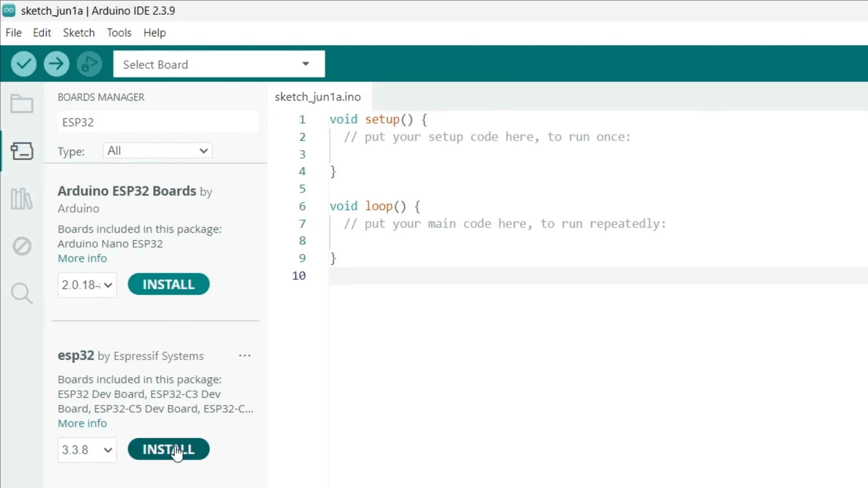Open the Boards Manager sidebar icon
The width and height of the screenshot is (868, 488).
[22, 151]
